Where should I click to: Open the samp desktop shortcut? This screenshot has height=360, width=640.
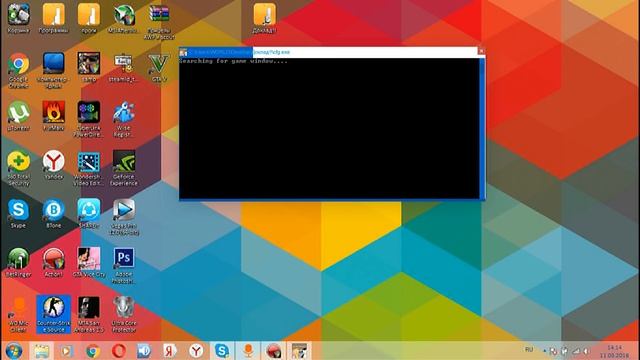(89, 67)
